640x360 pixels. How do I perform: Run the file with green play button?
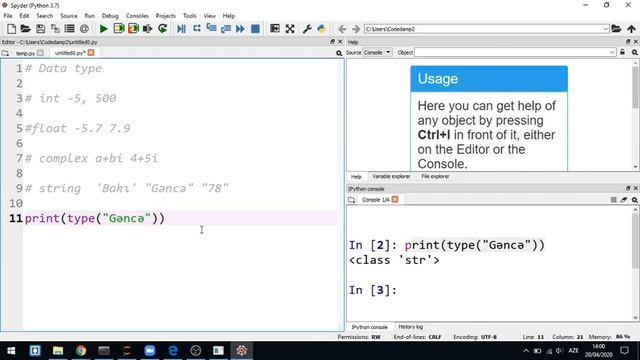pyautogui.click(x=104, y=29)
